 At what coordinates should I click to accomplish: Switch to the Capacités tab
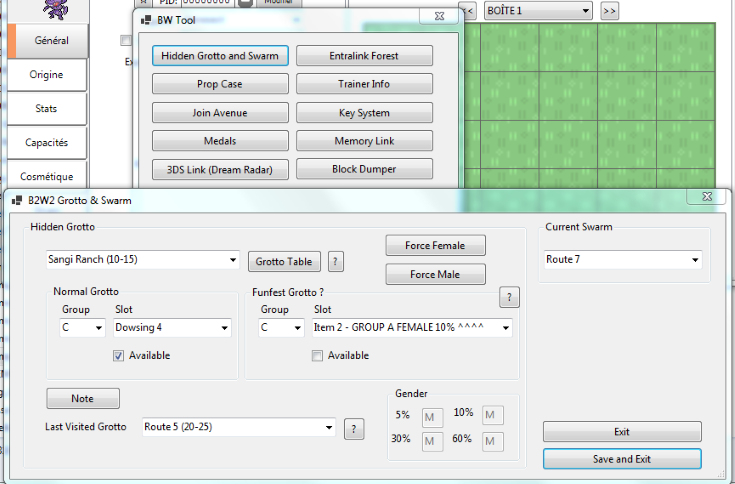click(x=47, y=143)
